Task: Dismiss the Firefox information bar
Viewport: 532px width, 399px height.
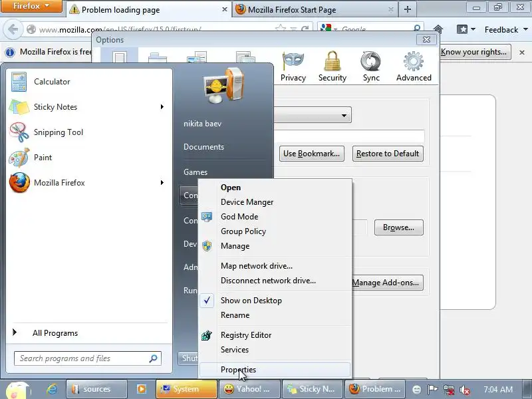Action: (522, 53)
